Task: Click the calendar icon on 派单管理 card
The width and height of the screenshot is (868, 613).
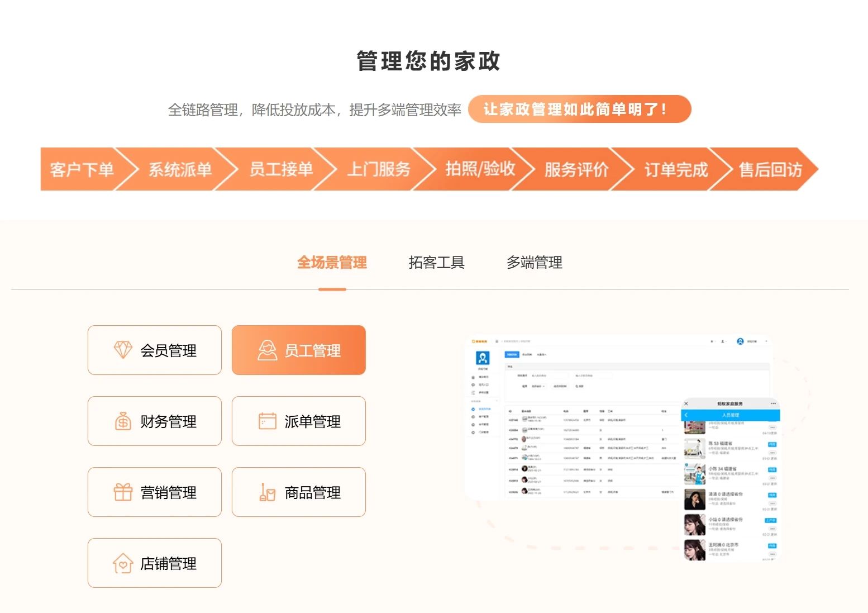Action: [268, 422]
